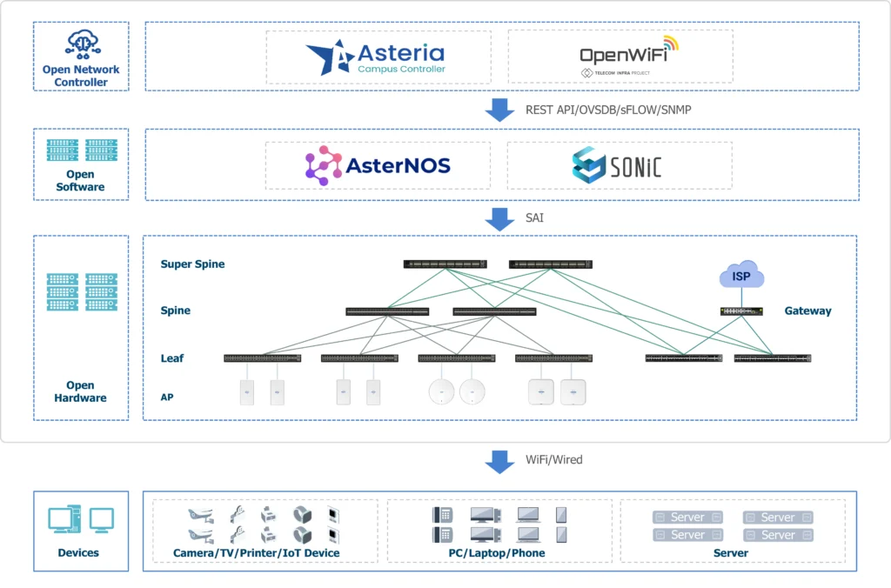Click the SAI label

pyautogui.click(x=534, y=217)
